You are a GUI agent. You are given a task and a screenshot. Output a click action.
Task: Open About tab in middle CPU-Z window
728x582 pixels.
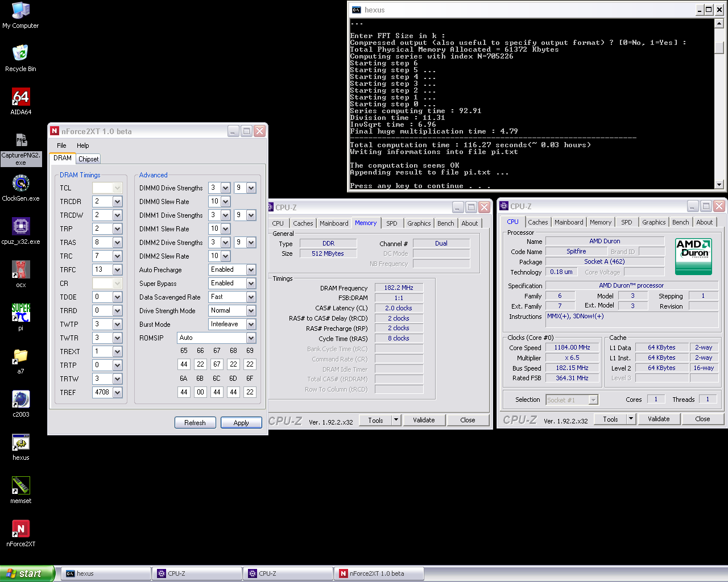470,223
